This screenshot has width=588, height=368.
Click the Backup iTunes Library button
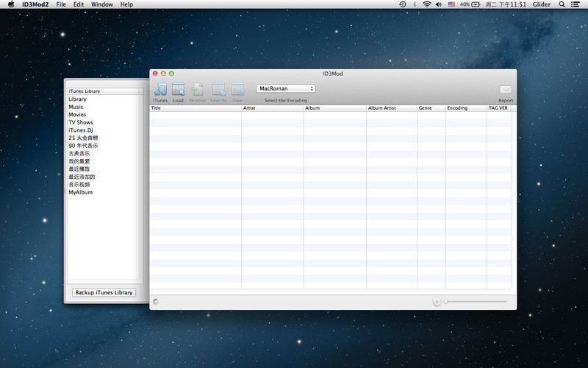pyautogui.click(x=104, y=292)
